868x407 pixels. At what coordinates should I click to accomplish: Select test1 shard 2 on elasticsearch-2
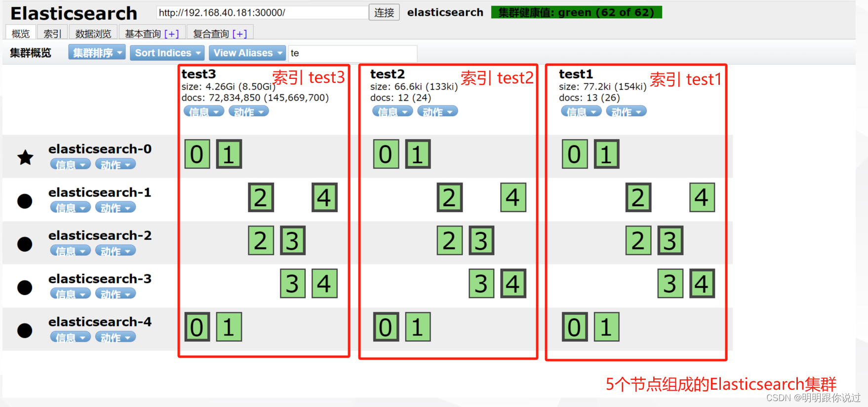click(638, 240)
